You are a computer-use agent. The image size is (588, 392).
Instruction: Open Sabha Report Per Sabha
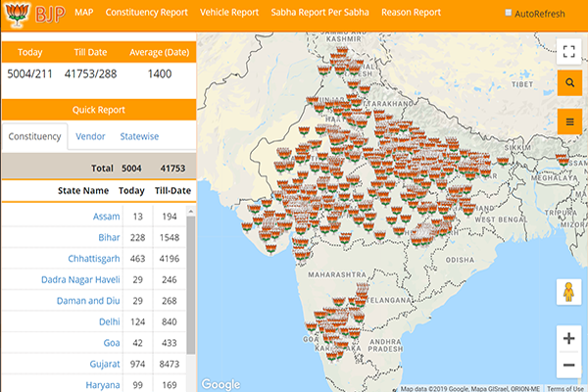point(319,13)
